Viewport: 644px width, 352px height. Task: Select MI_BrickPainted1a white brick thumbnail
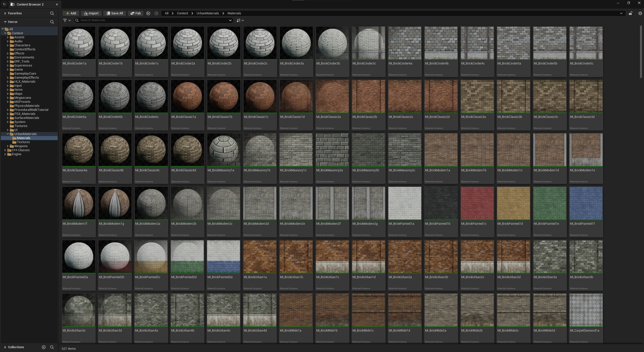pyautogui.click(x=405, y=203)
